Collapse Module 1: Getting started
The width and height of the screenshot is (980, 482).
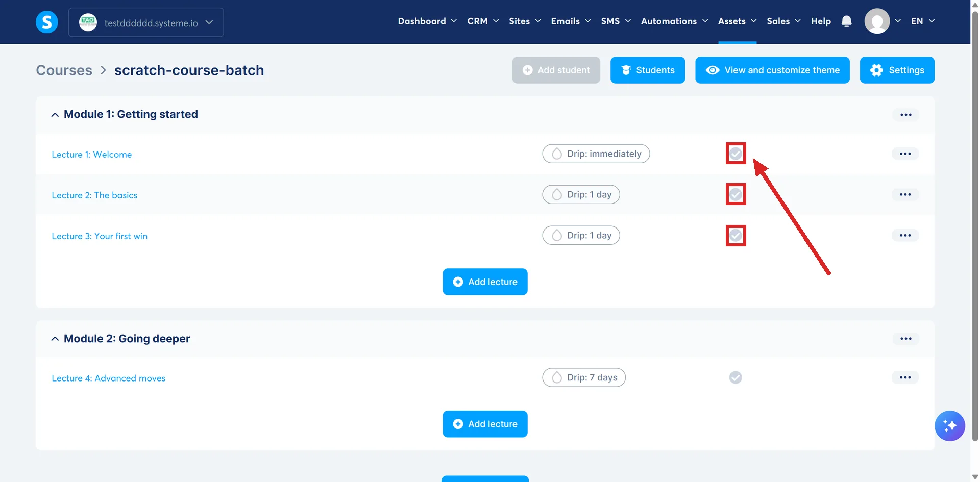point(55,115)
